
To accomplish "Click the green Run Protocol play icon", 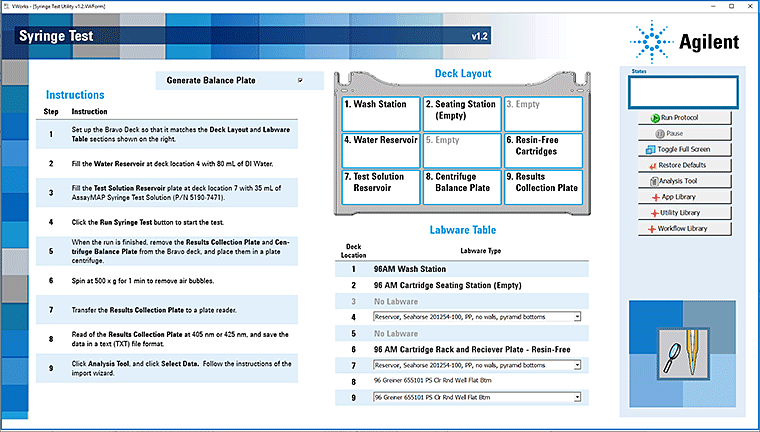I will point(653,118).
